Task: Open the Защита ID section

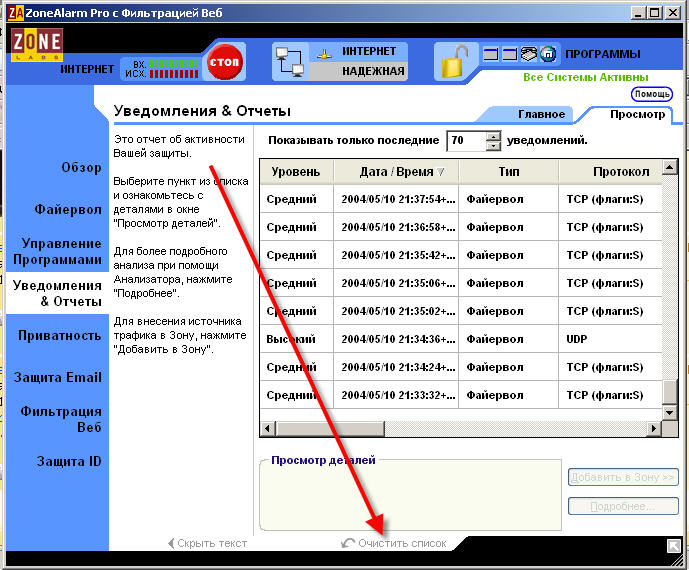Action: click(x=69, y=461)
